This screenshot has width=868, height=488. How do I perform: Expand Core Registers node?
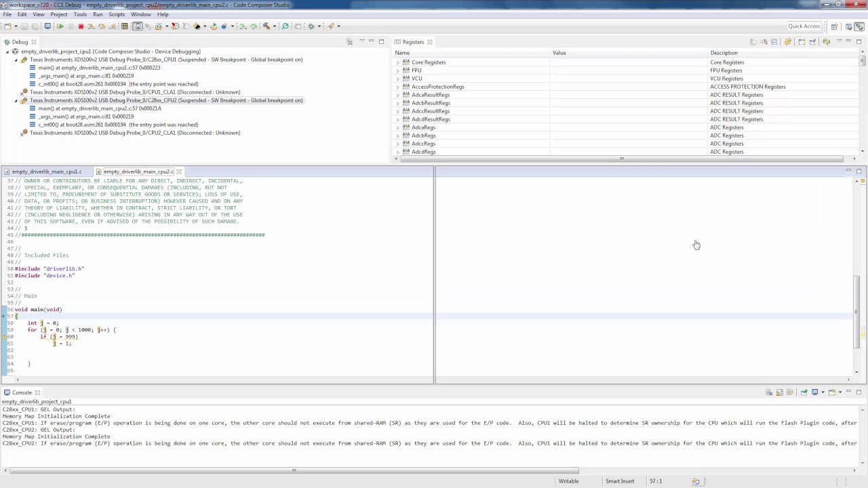398,62
